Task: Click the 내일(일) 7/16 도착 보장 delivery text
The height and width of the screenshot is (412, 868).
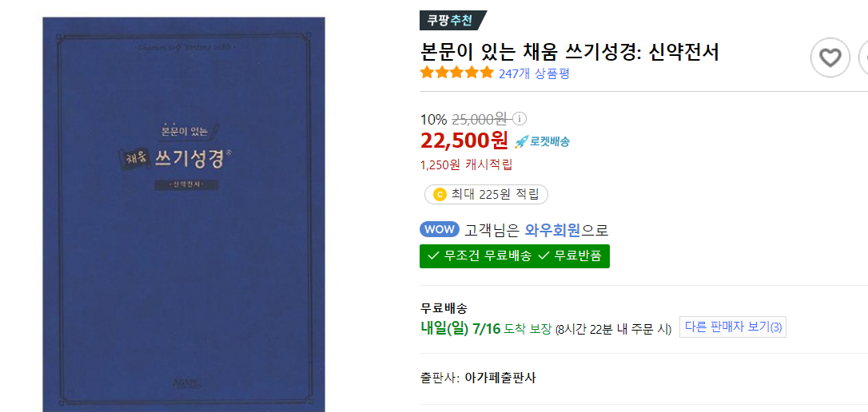Action: click(486, 329)
